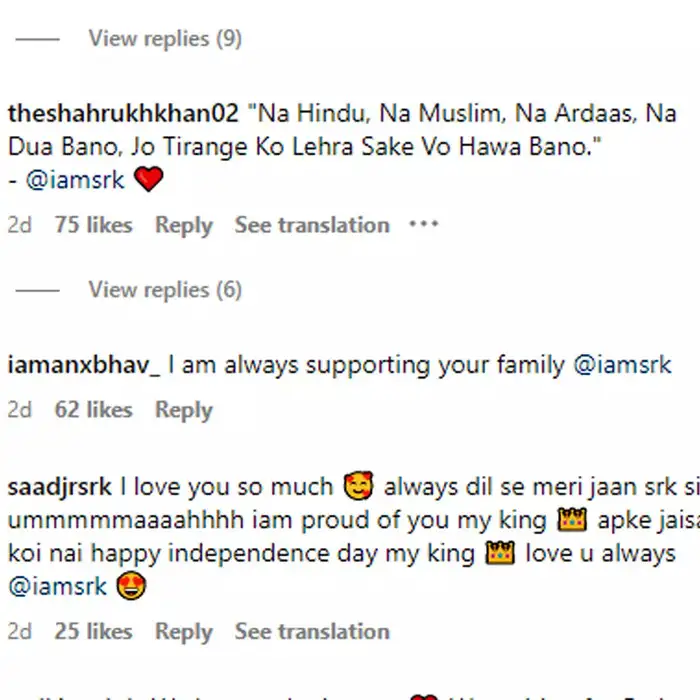
Task: Click the red heart emoji after @iamsrk
Action: click(x=149, y=179)
